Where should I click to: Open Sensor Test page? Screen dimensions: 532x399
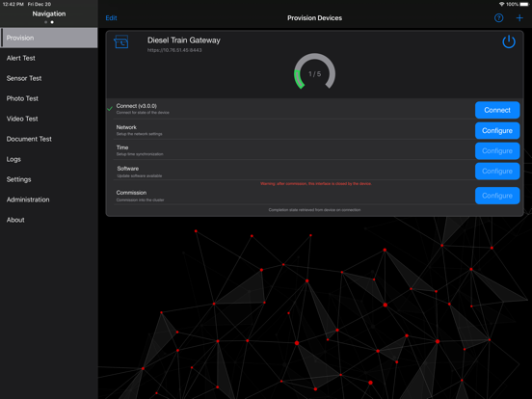point(49,78)
